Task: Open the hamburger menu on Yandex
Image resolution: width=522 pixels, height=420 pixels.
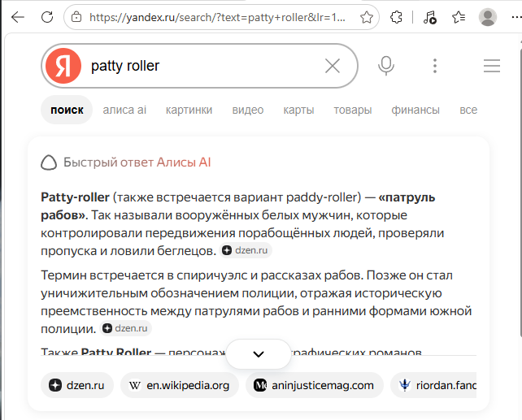Action: (x=492, y=66)
